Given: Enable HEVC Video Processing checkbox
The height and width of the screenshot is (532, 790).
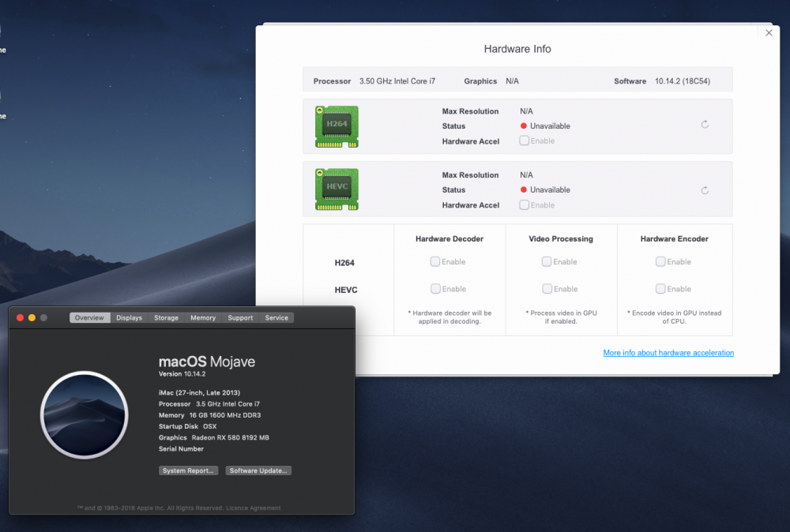Looking at the screenshot, I should coord(547,289).
